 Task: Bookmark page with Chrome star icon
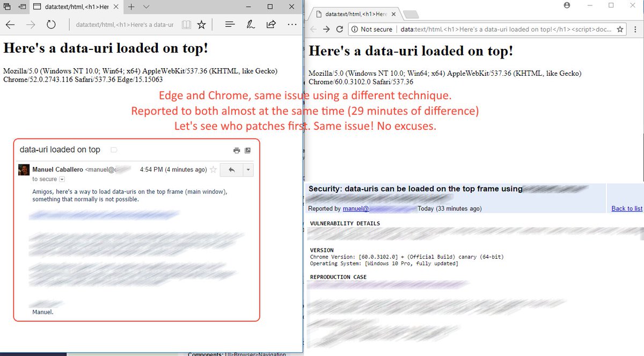coord(620,29)
